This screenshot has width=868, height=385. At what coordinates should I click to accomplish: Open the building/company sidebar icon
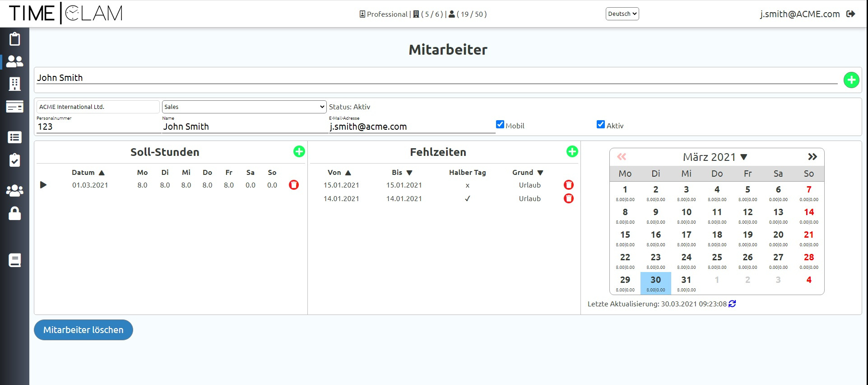coord(14,84)
